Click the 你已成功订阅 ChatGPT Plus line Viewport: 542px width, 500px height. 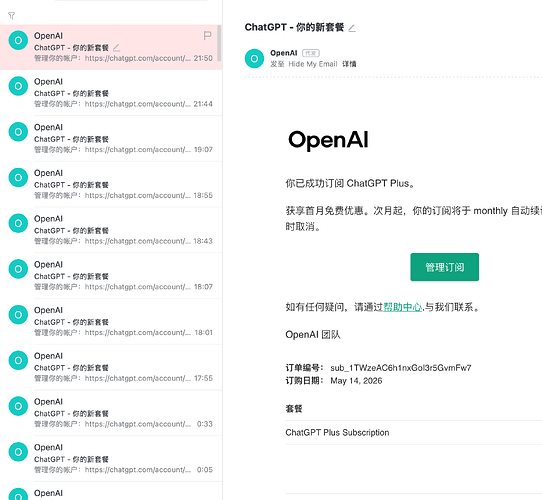[350, 183]
